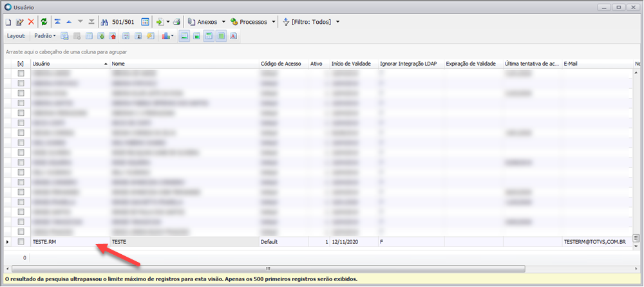This screenshot has width=644, height=287.
Task: Click the Ignorar Integração LDAP column header
Action: (x=411, y=64)
